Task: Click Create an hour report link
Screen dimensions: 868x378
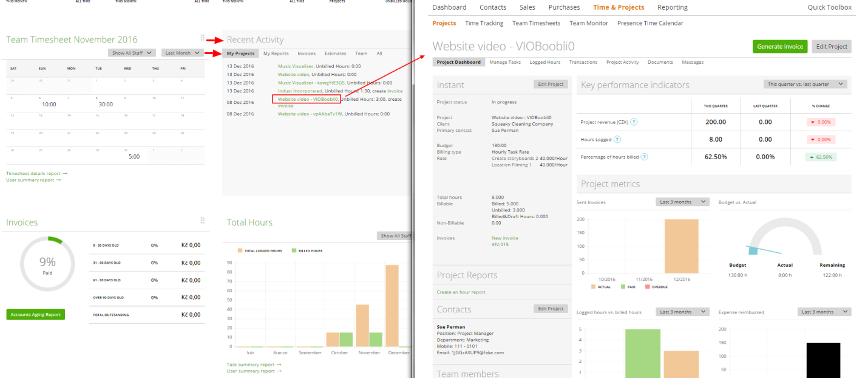Action: click(x=461, y=292)
